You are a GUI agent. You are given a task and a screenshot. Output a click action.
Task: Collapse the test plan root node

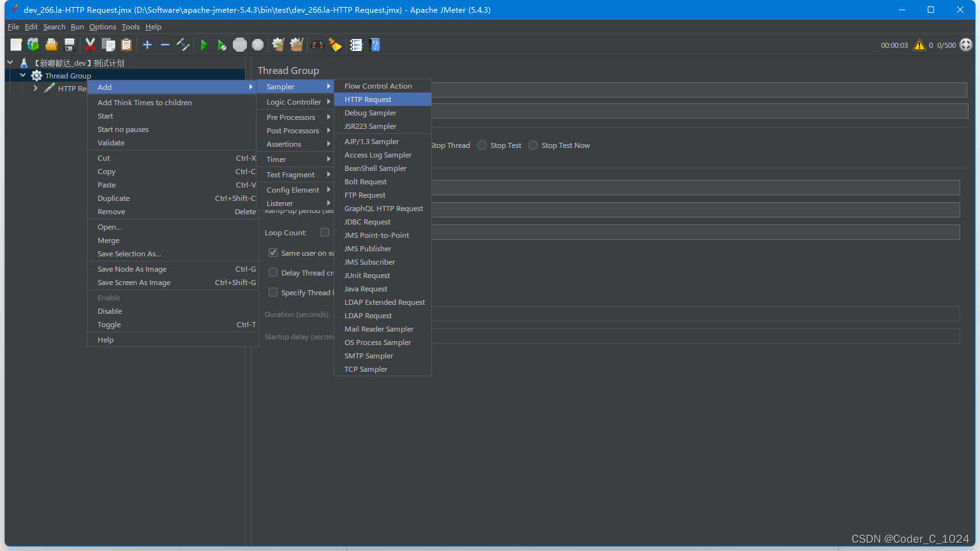tap(10, 62)
